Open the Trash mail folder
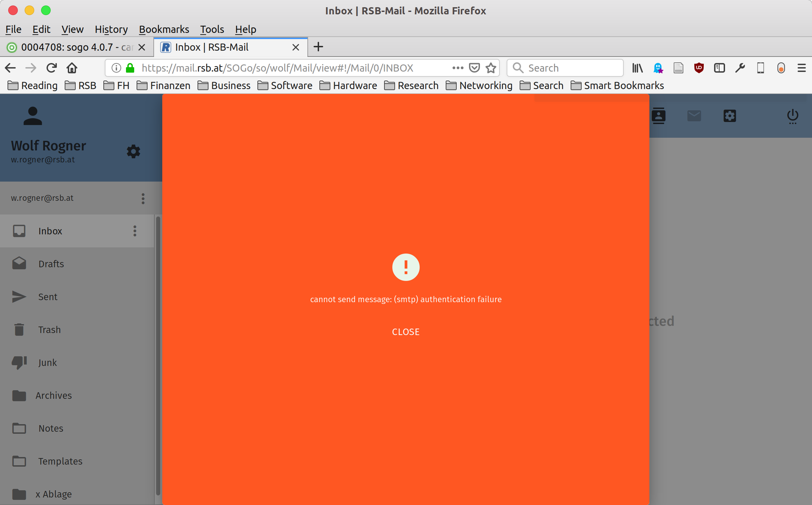Screen dimensions: 812x505 [x=50, y=330]
